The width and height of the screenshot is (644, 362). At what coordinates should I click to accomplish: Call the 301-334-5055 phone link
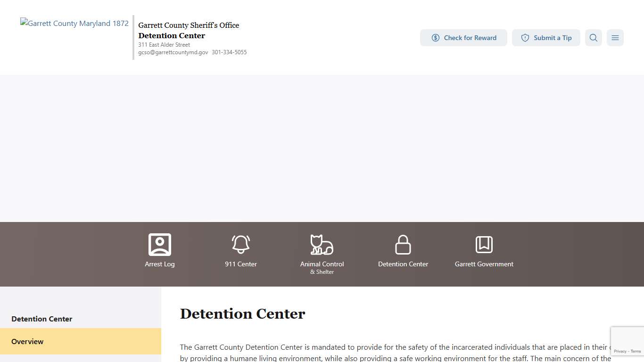[x=229, y=52]
